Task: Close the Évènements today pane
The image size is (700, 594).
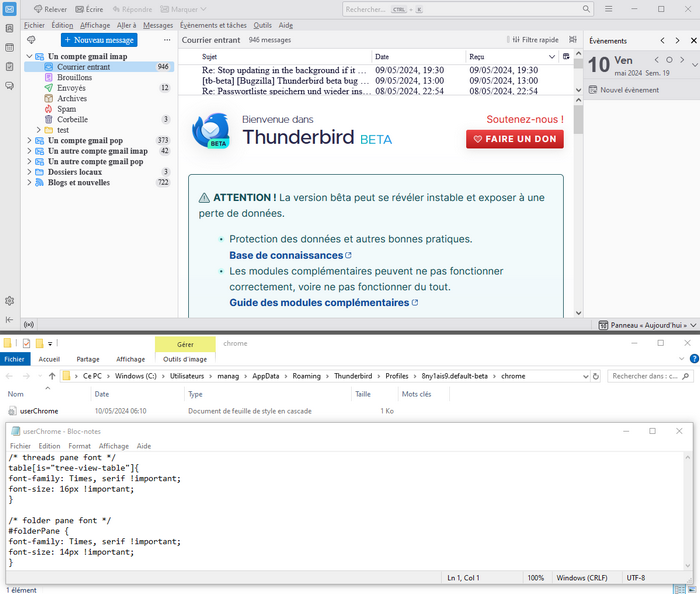Action: [x=691, y=41]
